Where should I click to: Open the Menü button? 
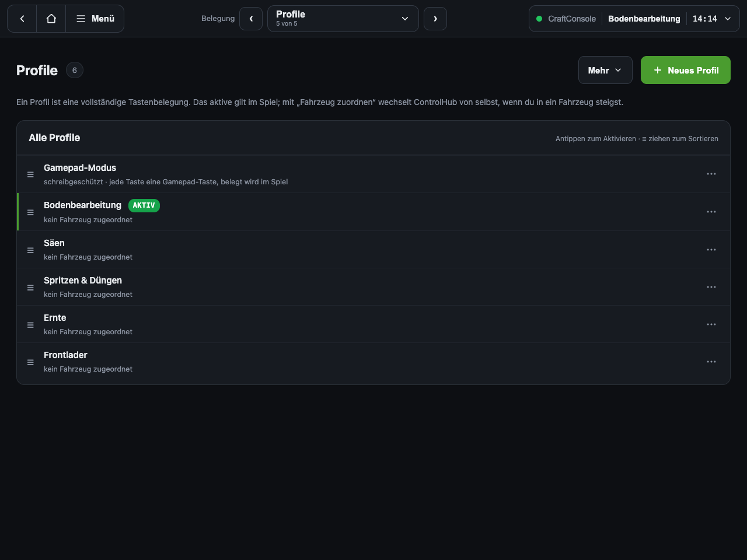point(95,19)
